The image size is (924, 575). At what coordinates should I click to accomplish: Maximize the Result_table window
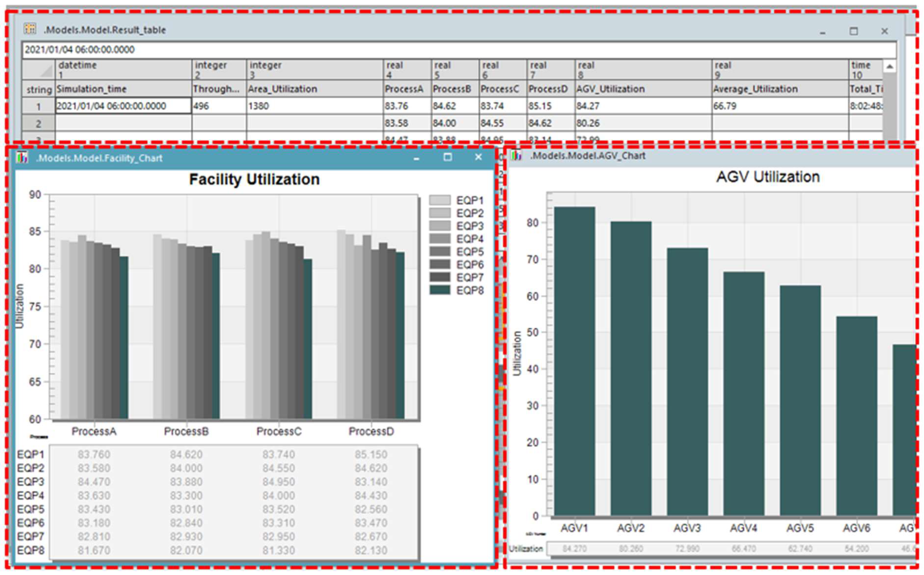[x=853, y=31]
